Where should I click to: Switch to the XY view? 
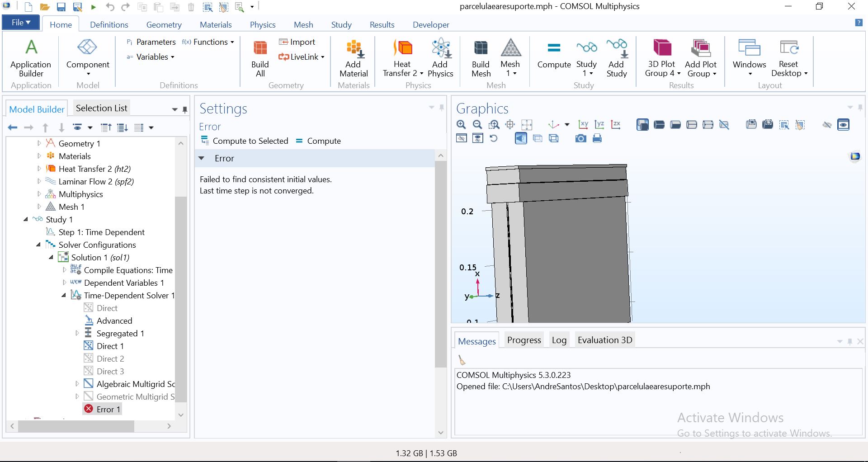pos(583,125)
